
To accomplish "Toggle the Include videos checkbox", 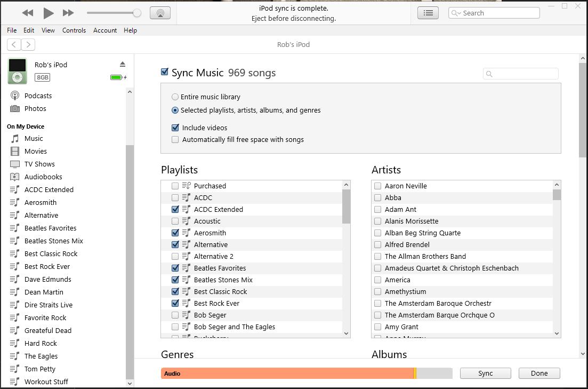I will [175, 128].
